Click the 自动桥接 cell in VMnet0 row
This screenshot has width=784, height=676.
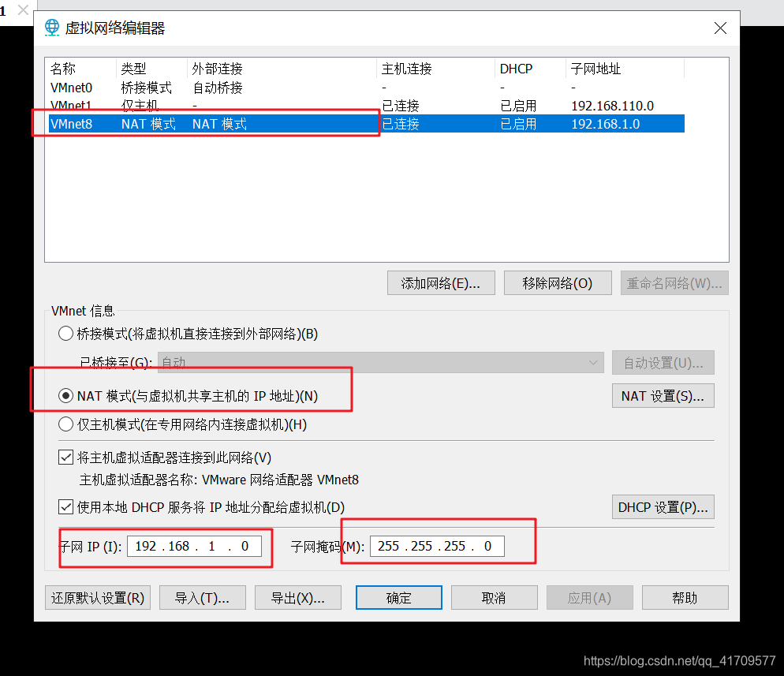point(218,88)
